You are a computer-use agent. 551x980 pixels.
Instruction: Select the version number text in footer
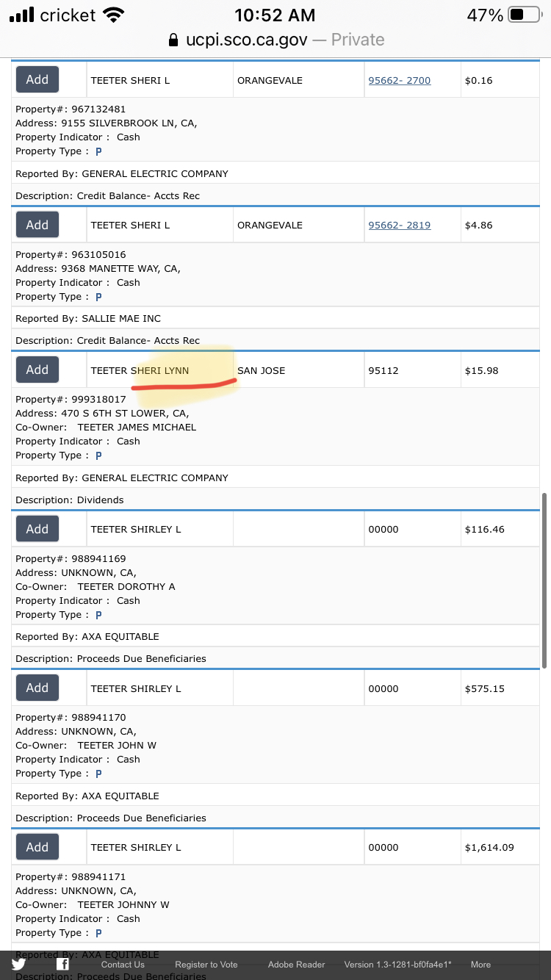pyautogui.click(x=397, y=965)
